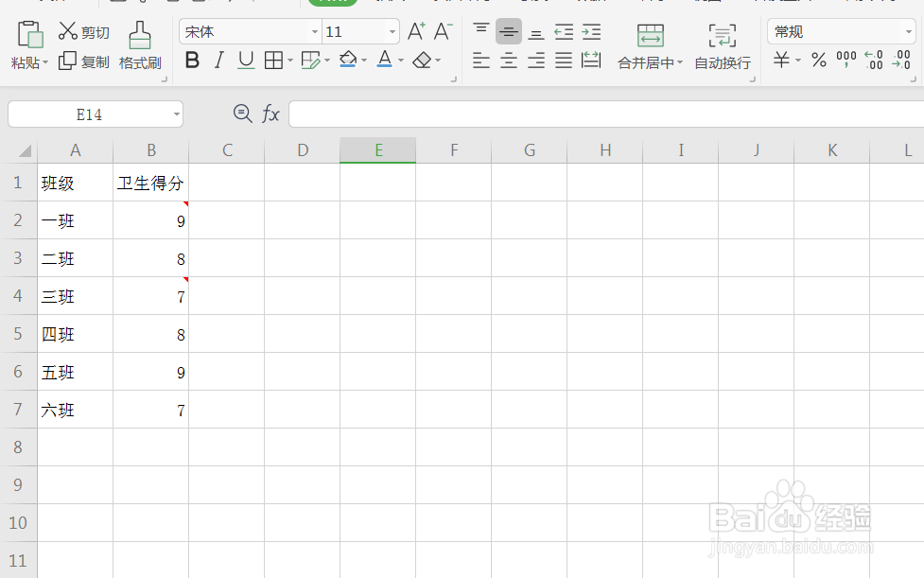This screenshot has height=578, width=924.
Task: Select cell containing 六班
Action: coord(76,410)
